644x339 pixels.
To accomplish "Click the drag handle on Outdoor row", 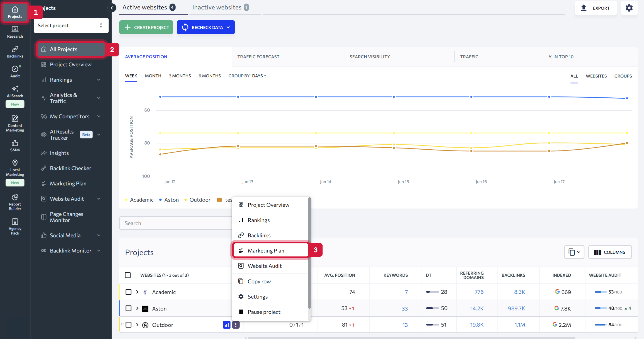I will tap(122, 325).
